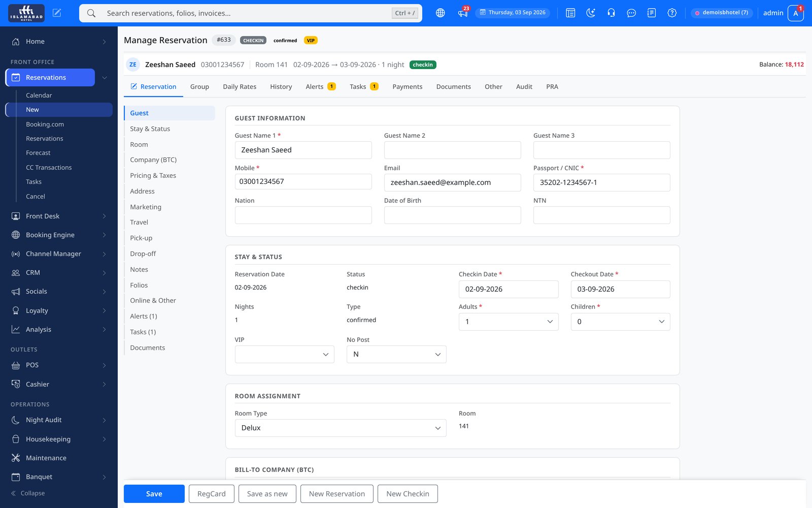The image size is (812, 508).
Task: Open the language globe icon
Action: coord(441,13)
